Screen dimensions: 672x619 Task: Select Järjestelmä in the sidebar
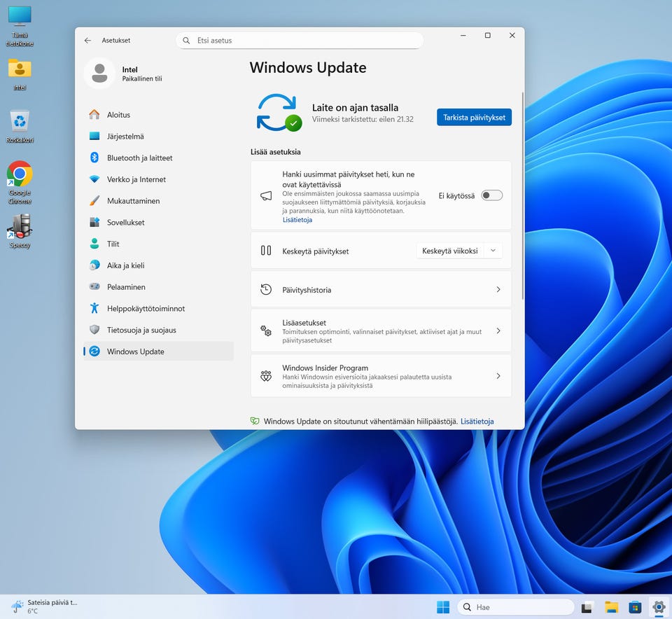125,137
